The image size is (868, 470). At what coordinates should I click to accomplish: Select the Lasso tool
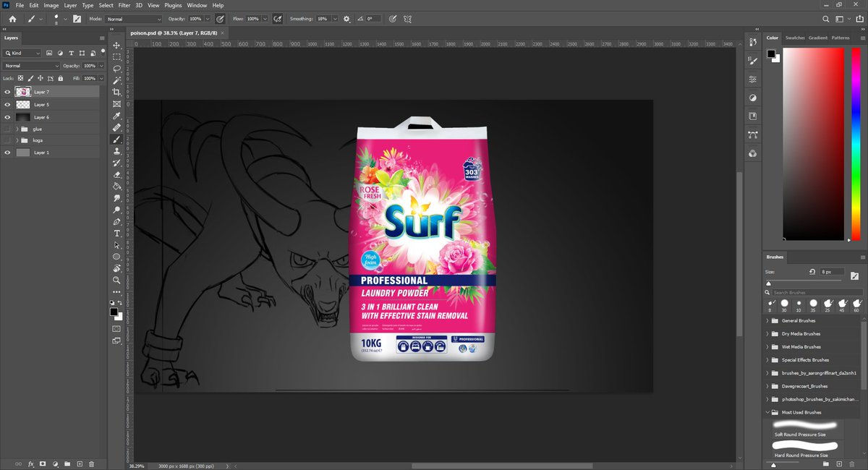(x=116, y=69)
